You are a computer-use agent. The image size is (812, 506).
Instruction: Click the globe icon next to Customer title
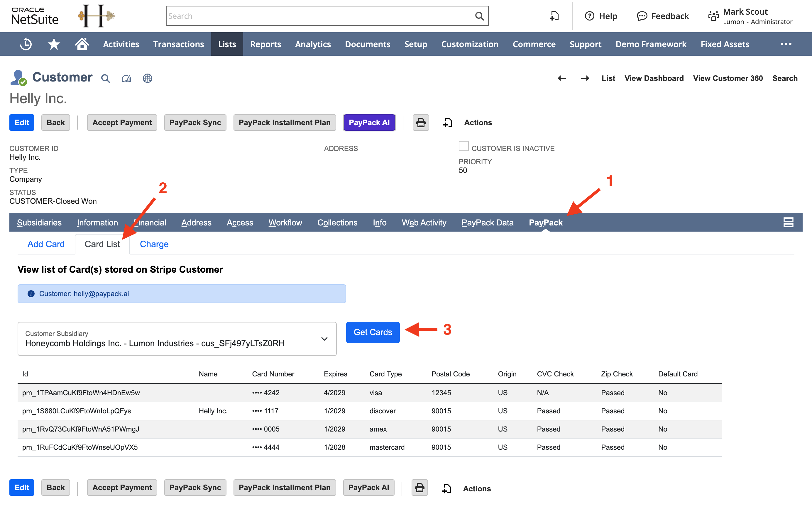coord(147,78)
